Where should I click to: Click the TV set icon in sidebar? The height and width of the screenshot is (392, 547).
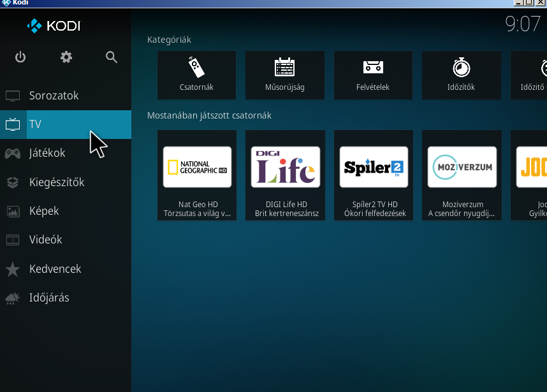point(13,124)
